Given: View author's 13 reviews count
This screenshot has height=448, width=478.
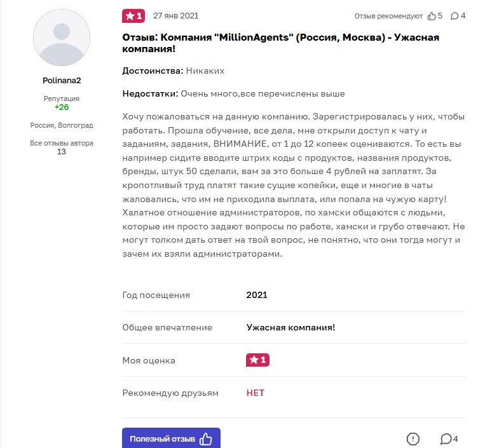Looking at the screenshot, I should pyautogui.click(x=62, y=152).
